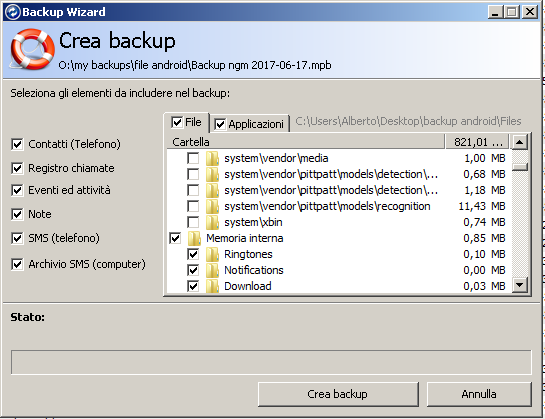545x419 pixels.
Task: Switch to the Applicazioni tab
Action: point(250,124)
